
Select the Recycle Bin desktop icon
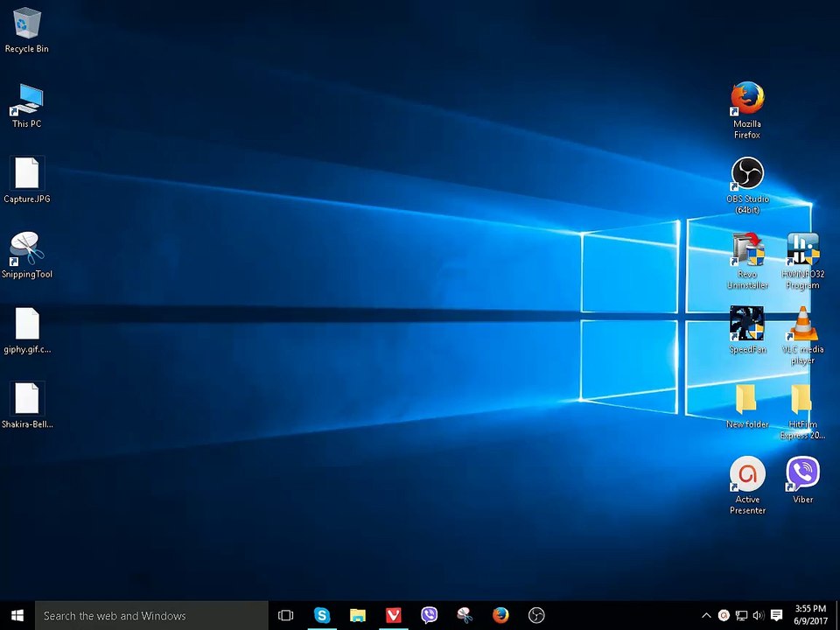(x=27, y=30)
